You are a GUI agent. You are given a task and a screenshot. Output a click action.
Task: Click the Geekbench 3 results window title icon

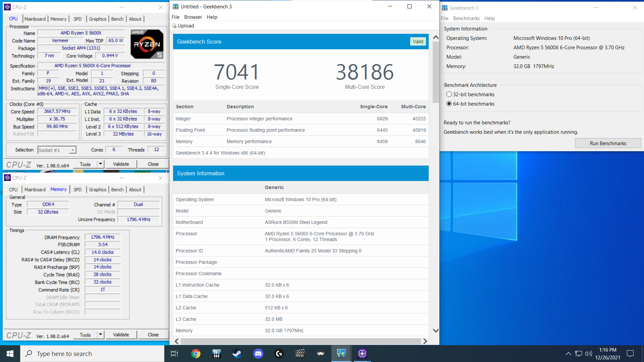click(x=176, y=6)
